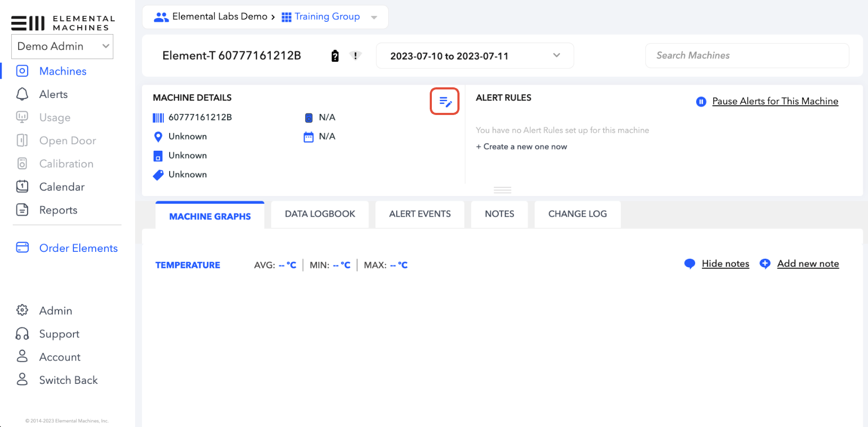The width and height of the screenshot is (868, 427).
Task: Click the Open Door icon
Action: pos(22,141)
